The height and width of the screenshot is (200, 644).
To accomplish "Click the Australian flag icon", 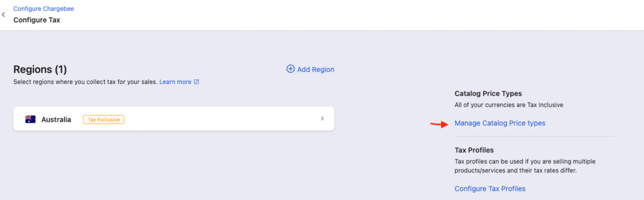I will 31,119.
